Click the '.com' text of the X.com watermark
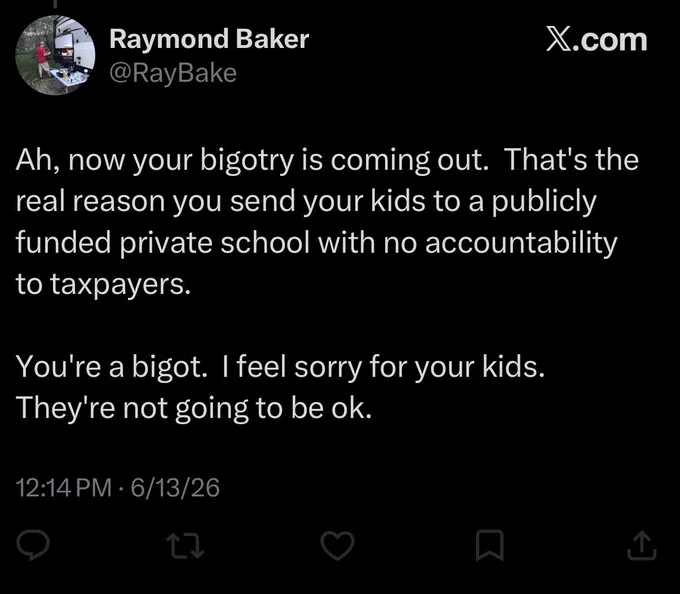The width and height of the screenshot is (680, 594). [609, 40]
